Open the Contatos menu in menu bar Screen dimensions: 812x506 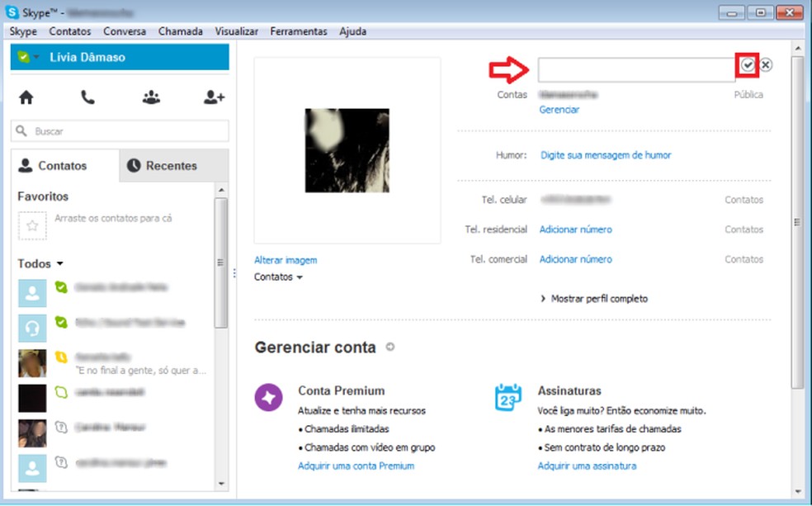[70, 31]
